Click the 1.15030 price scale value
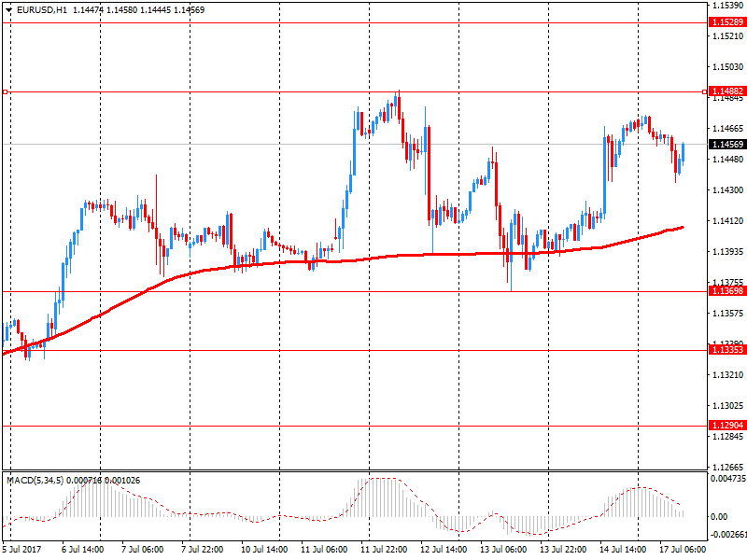 [x=728, y=66]
